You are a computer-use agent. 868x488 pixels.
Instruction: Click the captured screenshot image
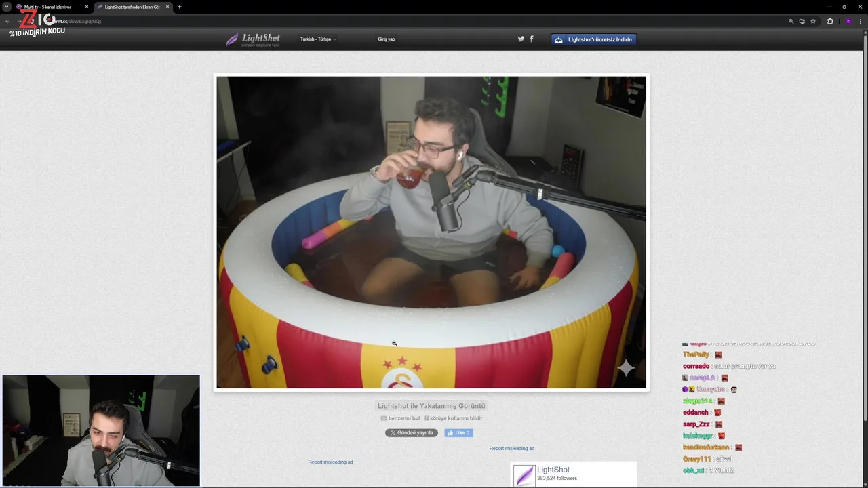[x=431, y=232]
